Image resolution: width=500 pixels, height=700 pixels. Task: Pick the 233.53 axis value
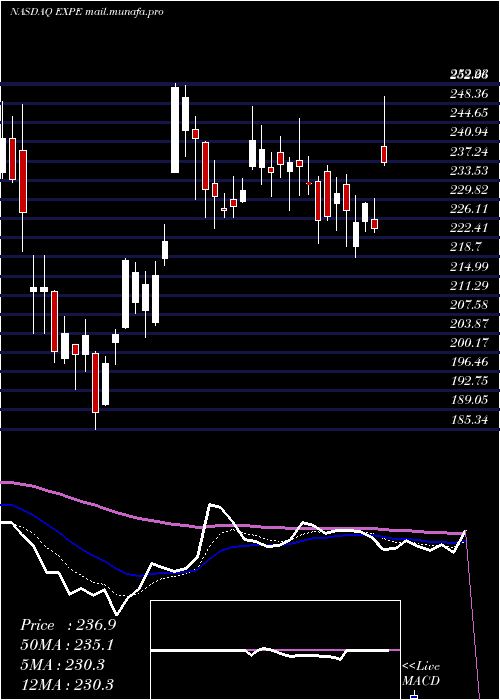coord(469,171)
